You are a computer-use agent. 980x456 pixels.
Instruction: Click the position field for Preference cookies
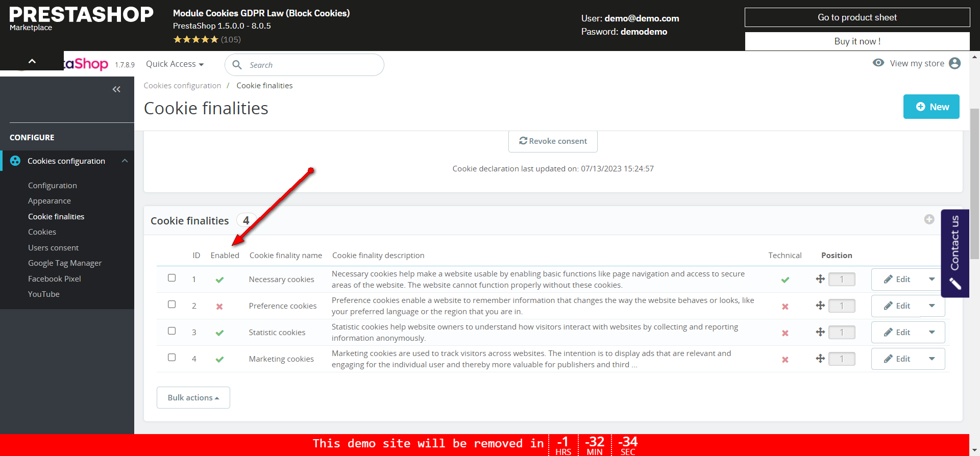coord(842,306)
